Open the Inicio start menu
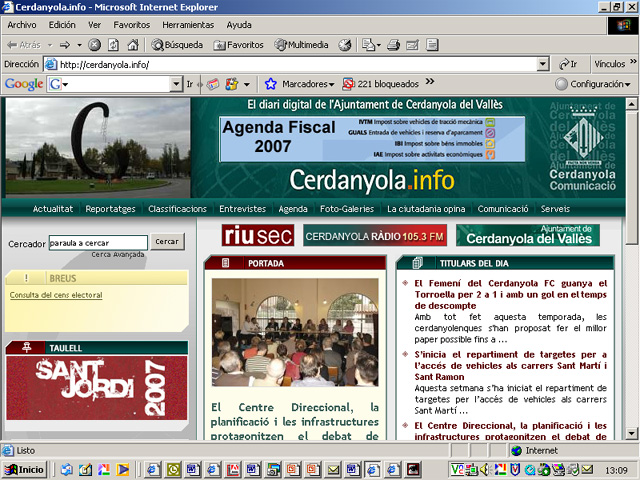Image resolution: width=640 pixels, height=480 pixels. (x=24, y=470)
